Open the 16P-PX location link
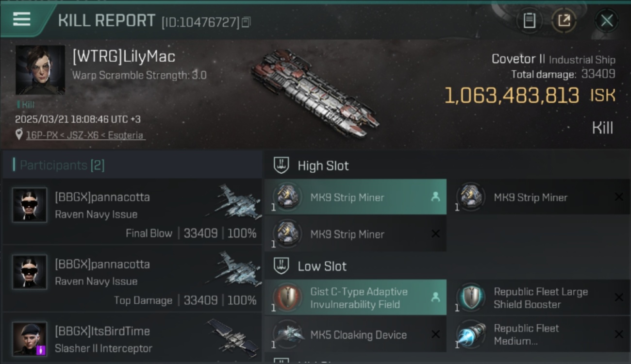Image resolution: width=631 pixels, height=364 pixels. point(85,135)
